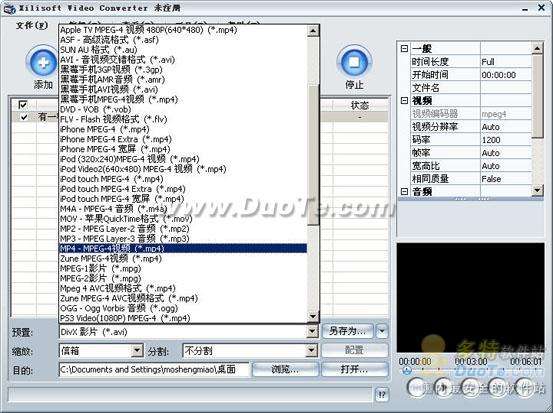The image size is (553, 413).
Task: Open the 文件(F) menu
Action: click(32, 25)
